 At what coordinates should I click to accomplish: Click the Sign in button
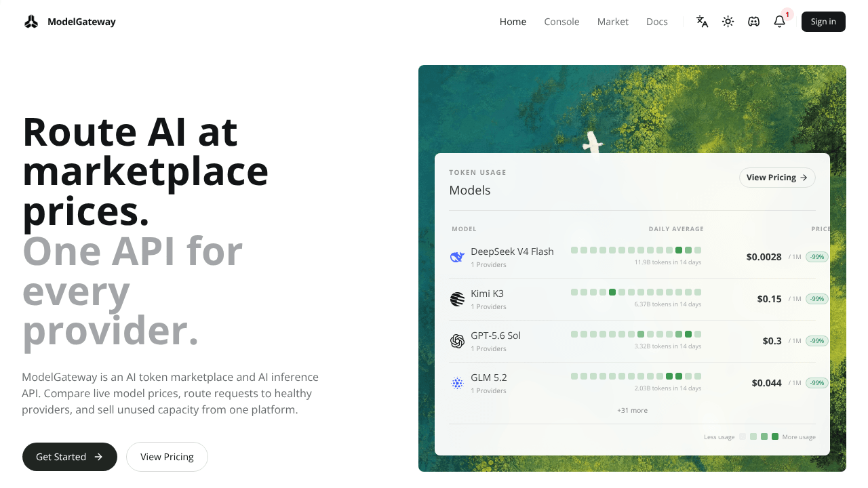coord(823,22)
